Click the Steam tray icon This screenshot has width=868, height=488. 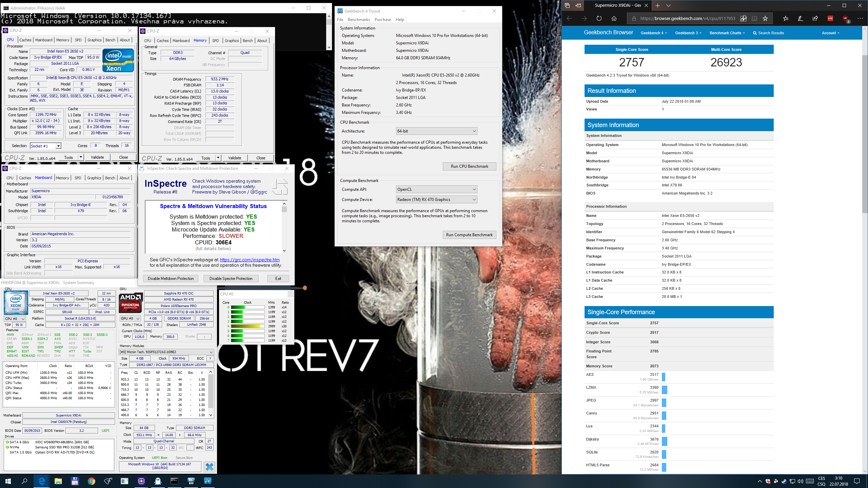coord(784,481)
